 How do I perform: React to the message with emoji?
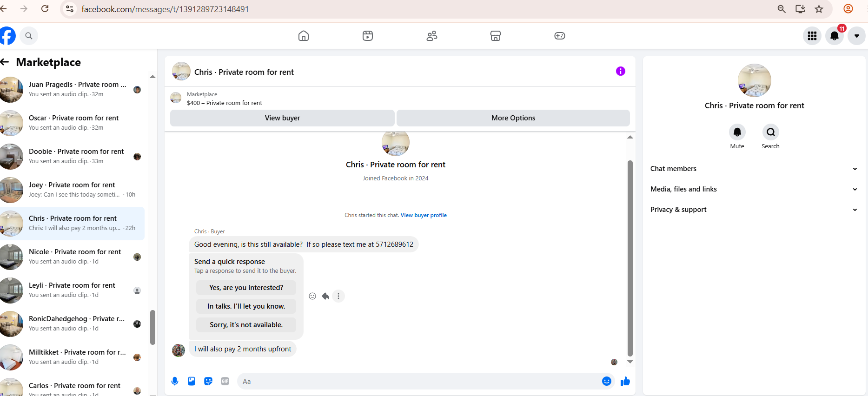click(312, 296)
